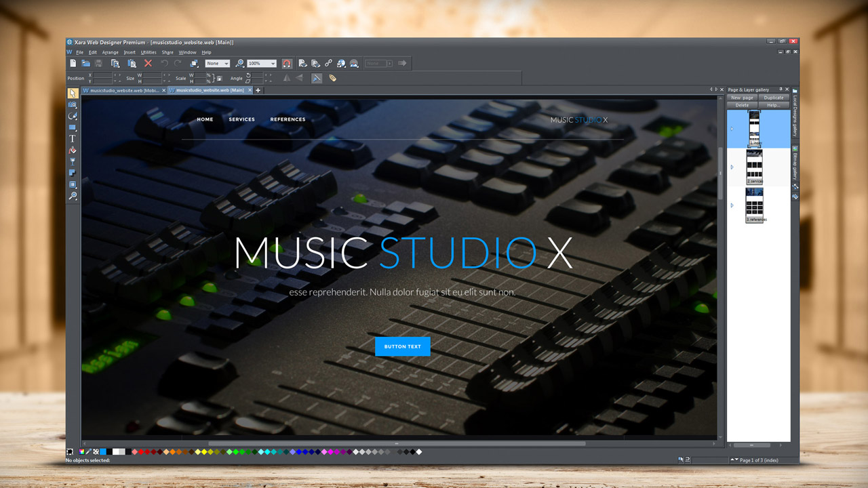Click the Copy icon in toolbar
Viewport: 868px width, 488px height.
click(115, 63)
